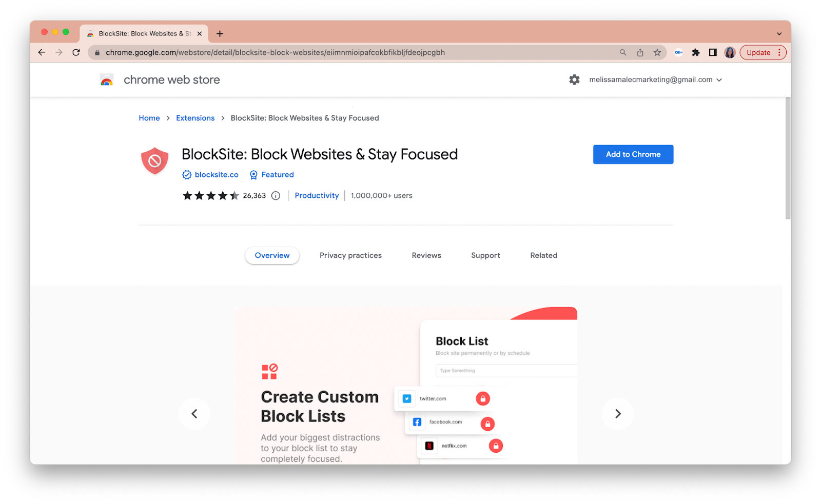Show previous screenshot with left arrow

194,414
